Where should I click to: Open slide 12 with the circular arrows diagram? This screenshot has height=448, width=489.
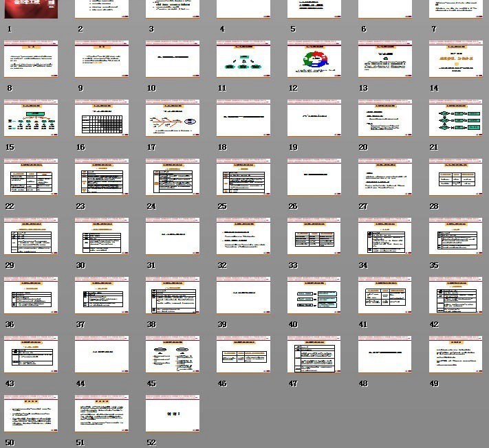(x=314, y=59)
